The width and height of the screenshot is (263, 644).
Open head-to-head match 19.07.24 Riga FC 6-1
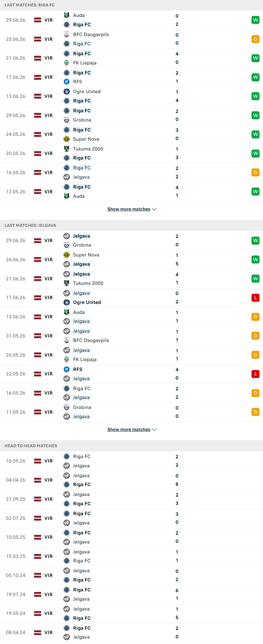pyautogui.click(x=131, y=595)
